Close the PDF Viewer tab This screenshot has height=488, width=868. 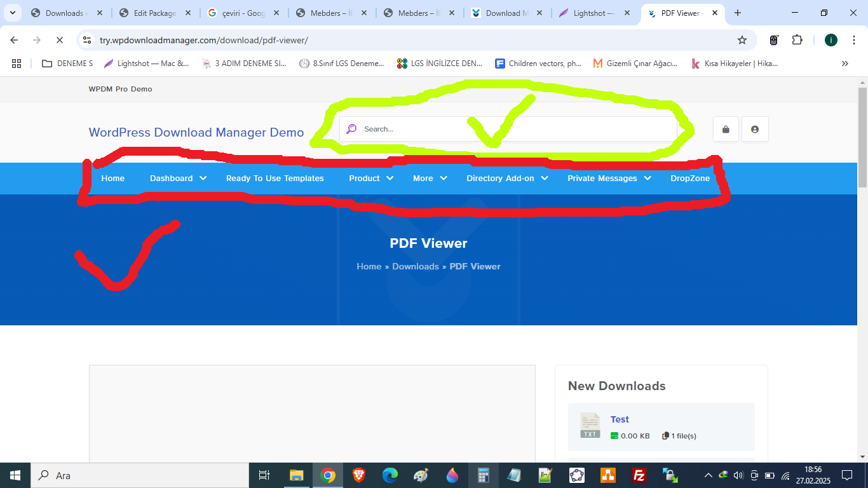coord(715,13)
